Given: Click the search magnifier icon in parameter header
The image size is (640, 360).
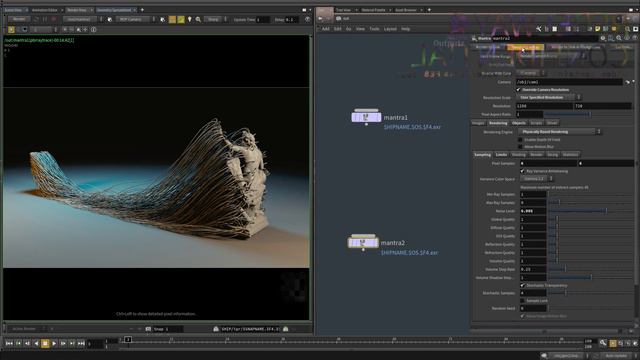Looking at the screenshot, I should [619, 38].
